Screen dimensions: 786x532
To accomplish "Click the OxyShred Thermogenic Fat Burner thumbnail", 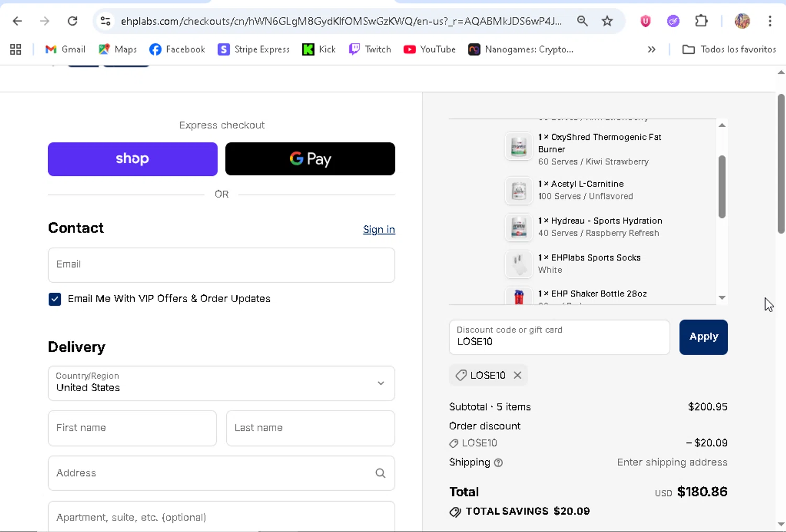I will 518,147.
